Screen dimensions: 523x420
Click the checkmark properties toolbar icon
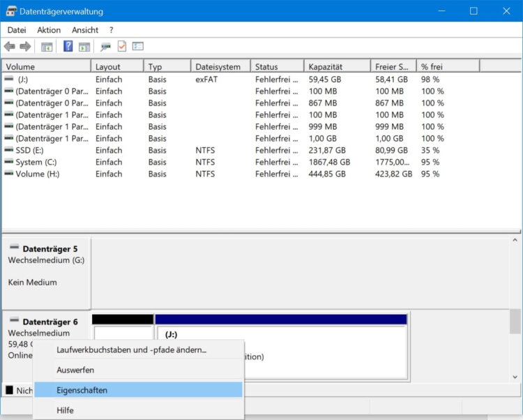click(122, 47)
